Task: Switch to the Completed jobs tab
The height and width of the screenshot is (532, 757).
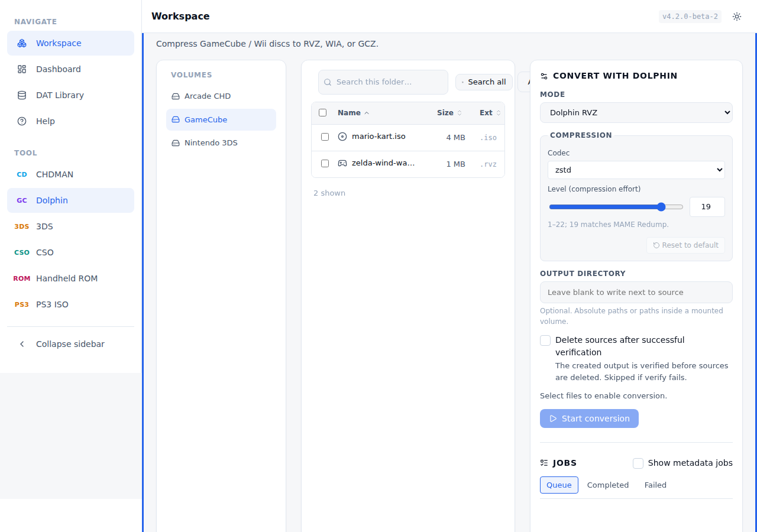Action: [x=608, y=485]
